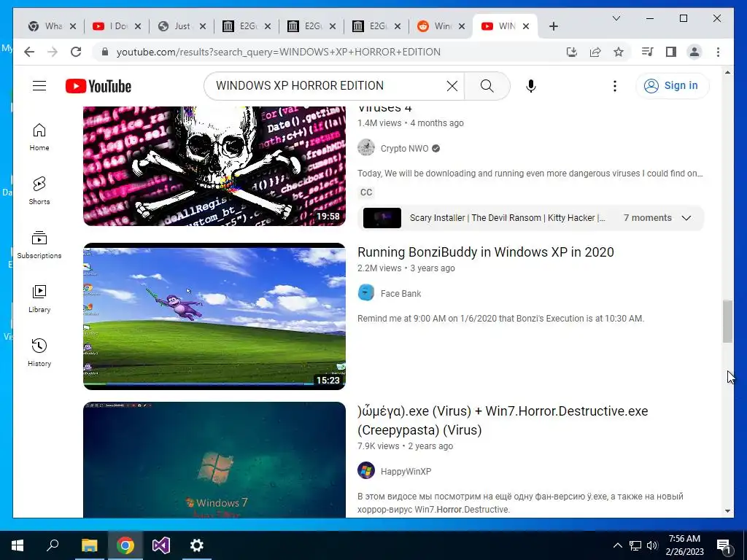Toggle Chrome side panel

pyautogui.click(x=671, y=52)
